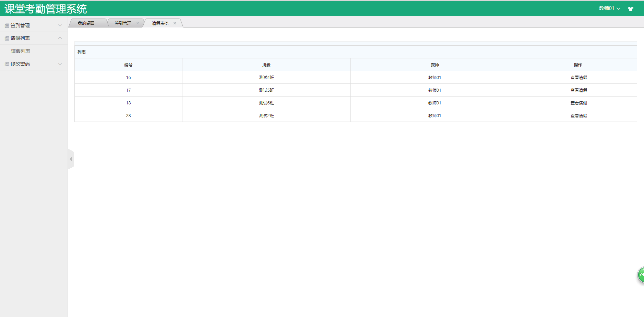
Task: Close the 签到管理 tab
Action: pos(138,23)
